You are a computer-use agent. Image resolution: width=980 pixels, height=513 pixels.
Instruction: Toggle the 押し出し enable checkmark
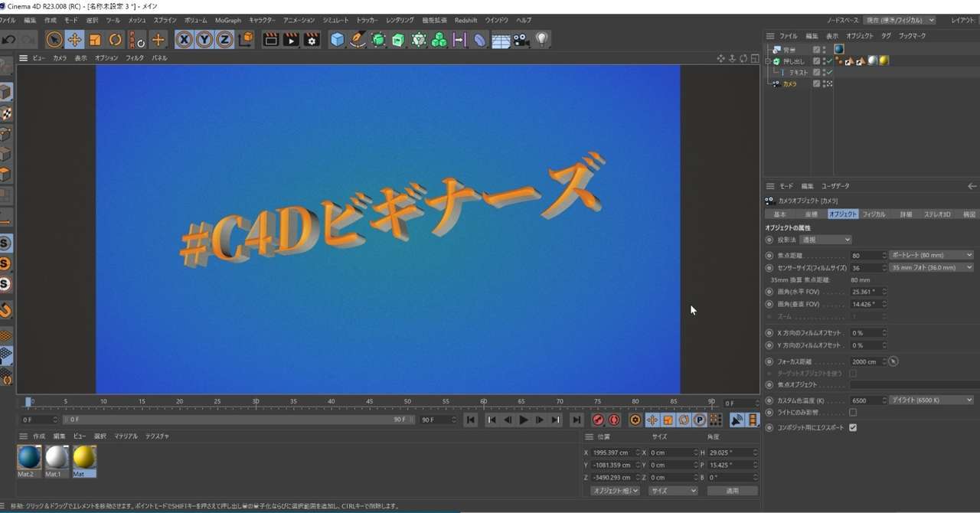pyautogui.click(x=829, y=61)
